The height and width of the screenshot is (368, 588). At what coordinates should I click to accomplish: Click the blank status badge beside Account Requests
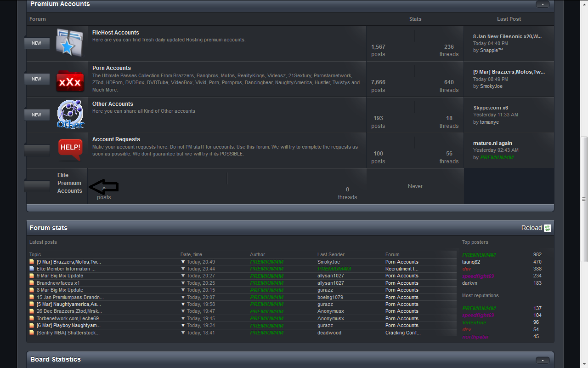[x=37, y=150]
